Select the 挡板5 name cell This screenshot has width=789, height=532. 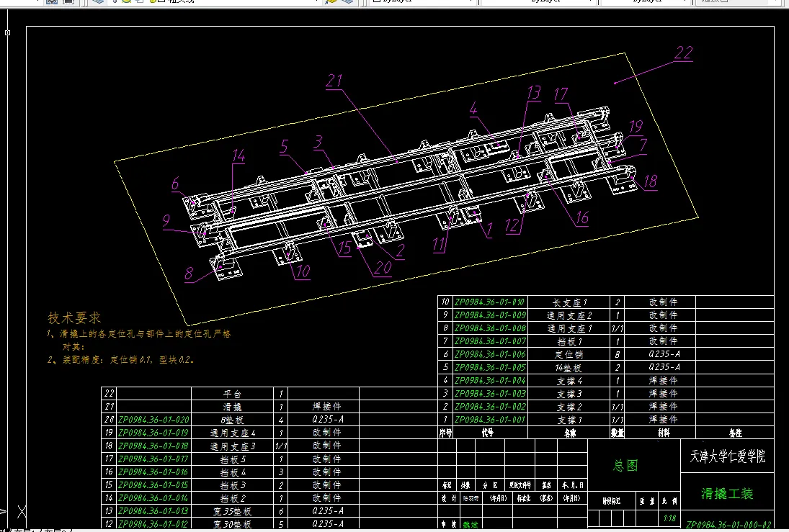click(233, 459)
